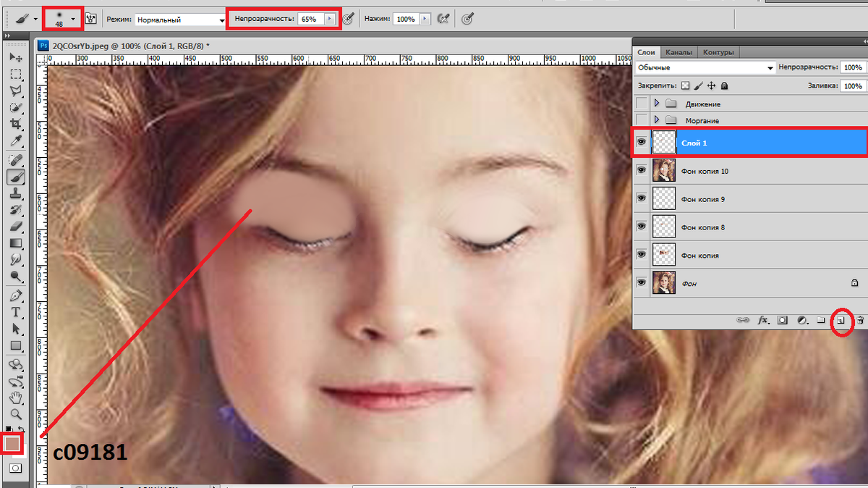Screen dimensions: 868x488
Task: Hide layer Фон копия 8
Action: point(641,227)
